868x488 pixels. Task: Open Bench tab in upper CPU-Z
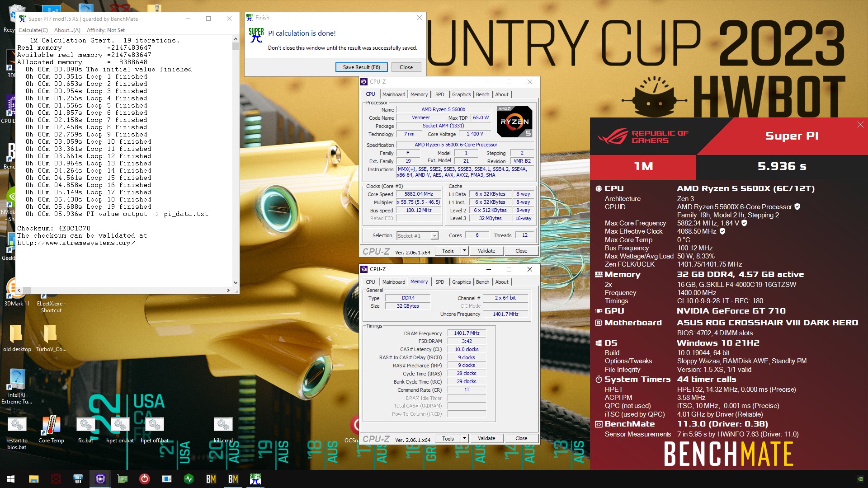click(x=483, y=94)
